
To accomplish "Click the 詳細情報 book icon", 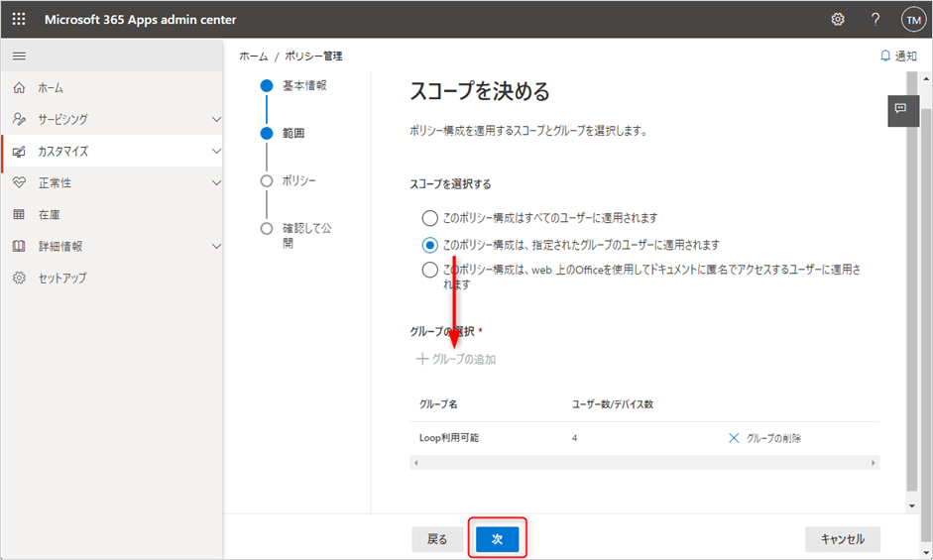I will (x=19, y=246).
